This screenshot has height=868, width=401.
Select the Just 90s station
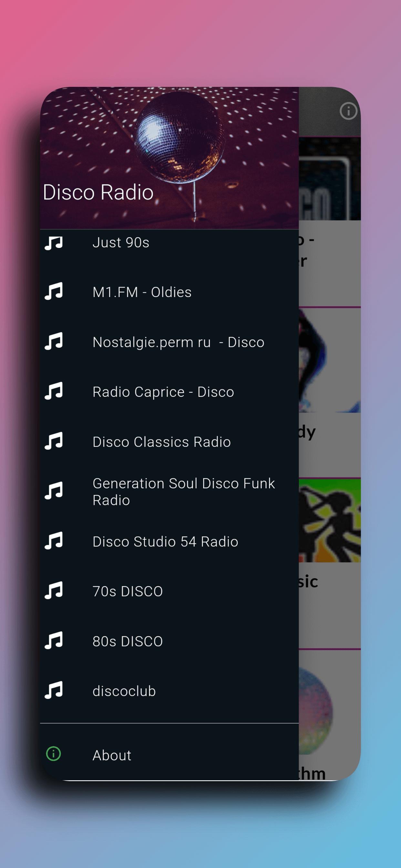click(x=169, y=242)
